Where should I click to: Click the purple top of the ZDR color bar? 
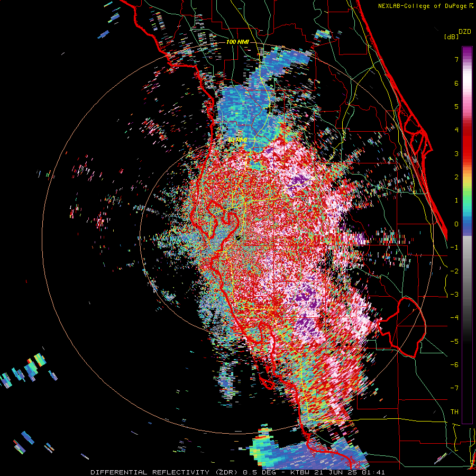[x=467, y=52]
